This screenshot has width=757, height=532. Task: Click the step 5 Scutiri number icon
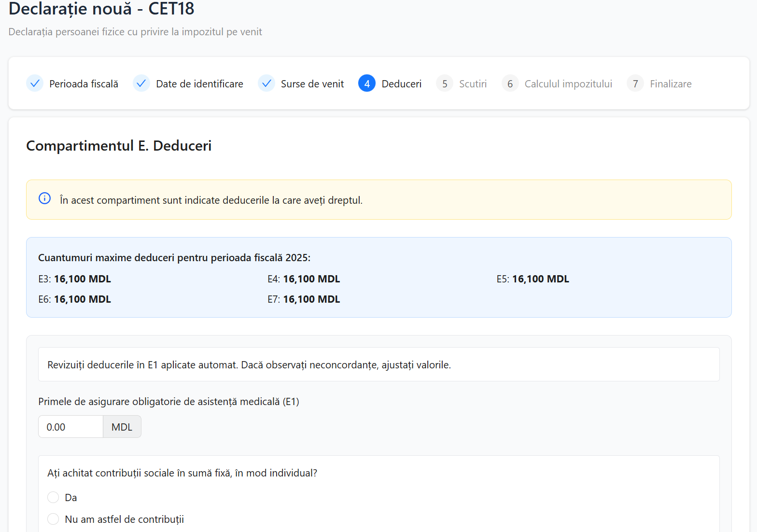coord(445,84)
